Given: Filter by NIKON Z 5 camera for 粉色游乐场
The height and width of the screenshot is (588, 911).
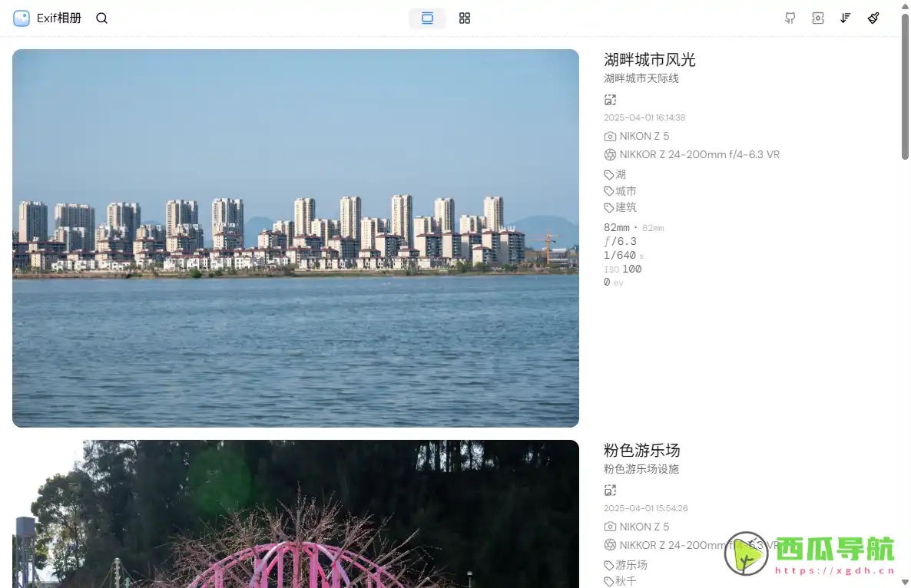Looking at the screenshot, I should tap(644, 527).
